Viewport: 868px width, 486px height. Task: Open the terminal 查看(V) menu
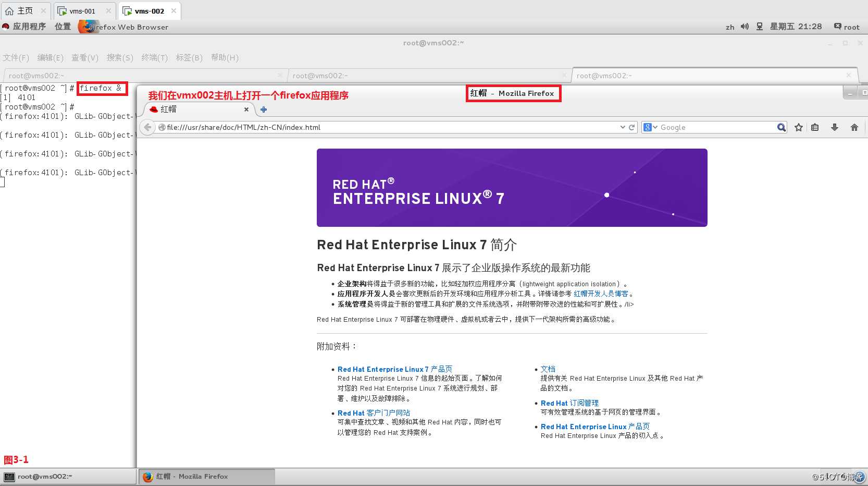click(x=85, y=58)
